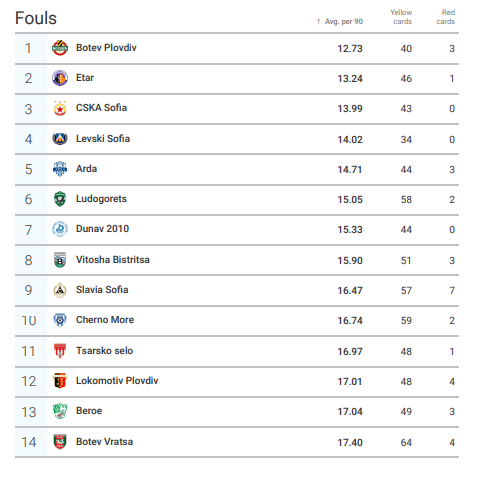Open the Botev Vratsa team link
This screenshot has width=479, height=478.
point(104,442)
